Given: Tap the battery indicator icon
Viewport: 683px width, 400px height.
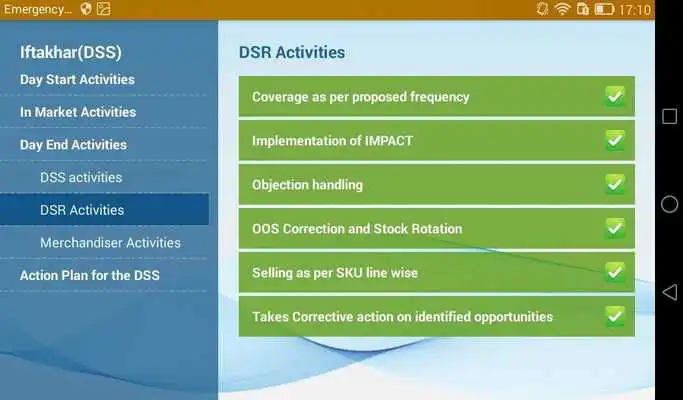Looking at the screenshot, I should (604, 9).
